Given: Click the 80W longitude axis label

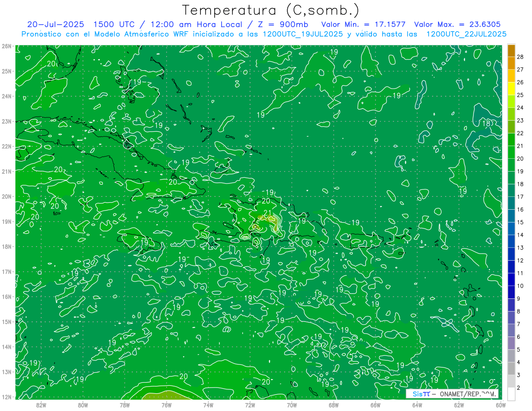Looking at the screenshot, I should tap(83, 405).
